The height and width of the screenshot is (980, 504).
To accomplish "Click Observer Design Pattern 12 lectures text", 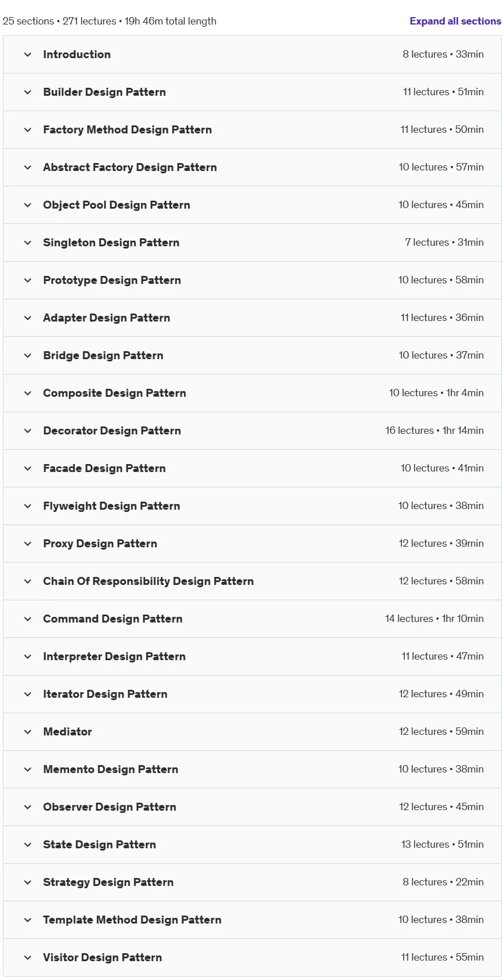I will pos(423,807).
